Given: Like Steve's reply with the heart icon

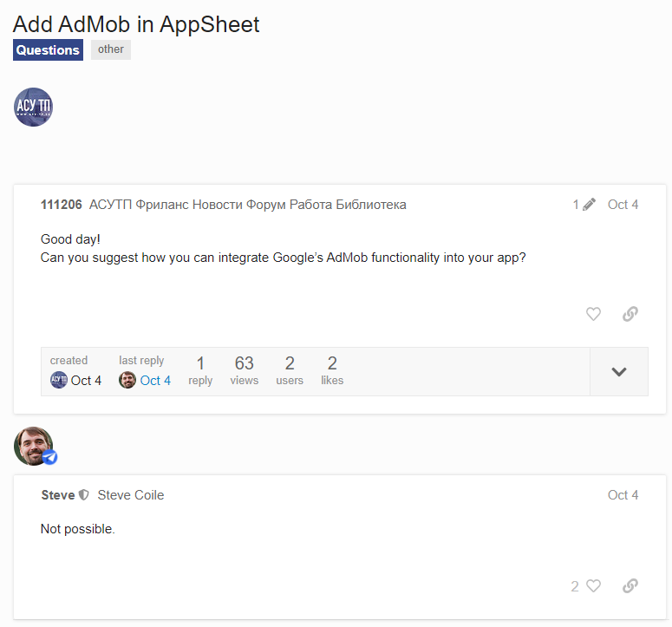Looking at the screenshot, I should tap(594, 586).
